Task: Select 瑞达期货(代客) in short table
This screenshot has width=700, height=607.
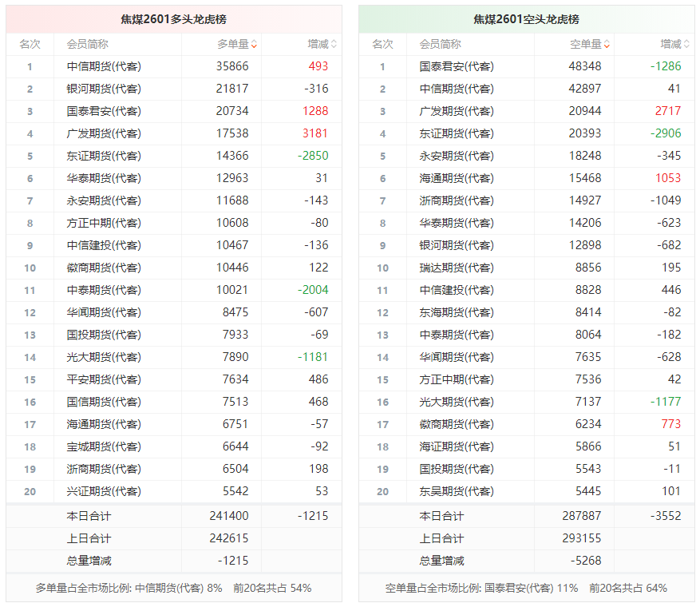Action: click(x=457, y=268)
